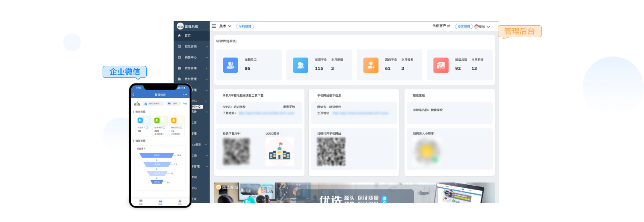
Task: Click the 优选商城 banner
Action: [354, 193]
